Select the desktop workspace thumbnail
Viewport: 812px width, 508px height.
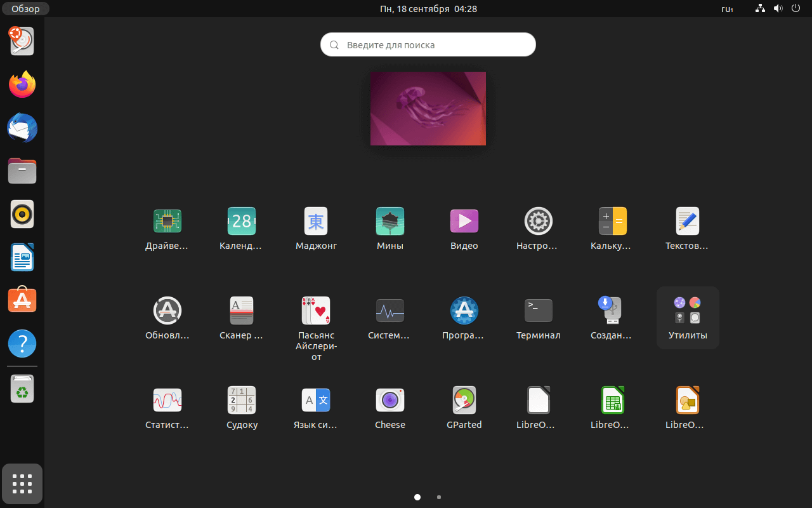428,109
